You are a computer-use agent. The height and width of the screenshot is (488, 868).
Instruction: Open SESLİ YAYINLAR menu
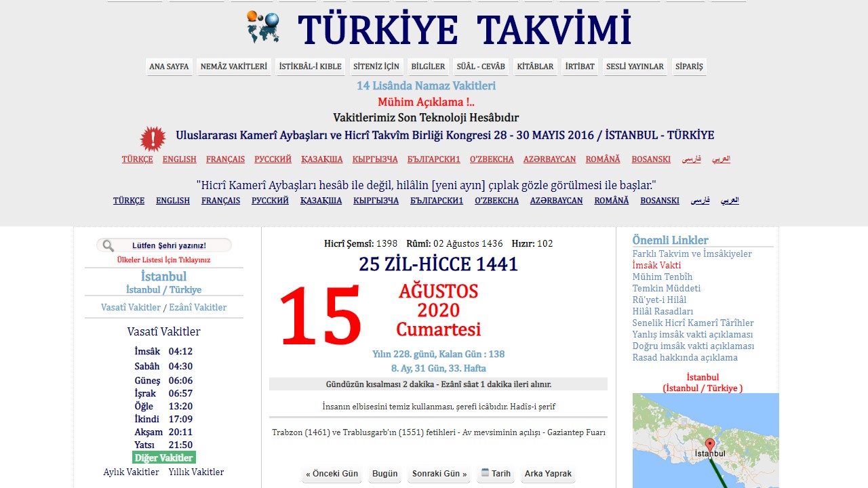635,66
